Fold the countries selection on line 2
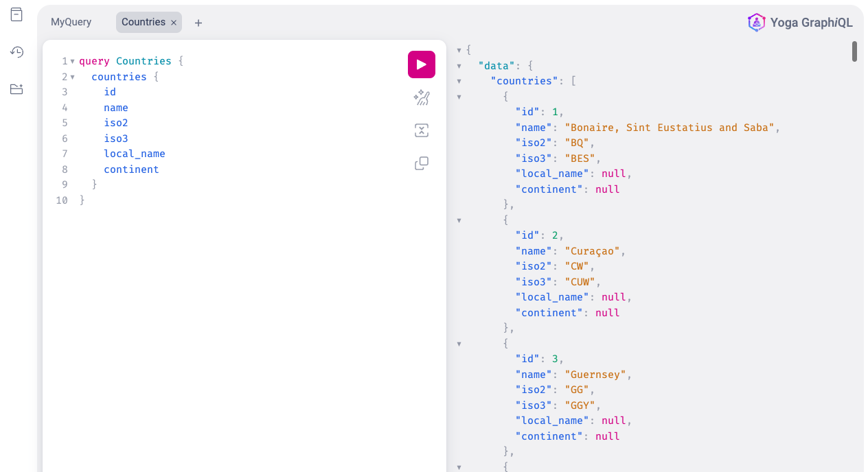Screen dimensions: 868x472 pyautogui.click(x=73, y=77)
